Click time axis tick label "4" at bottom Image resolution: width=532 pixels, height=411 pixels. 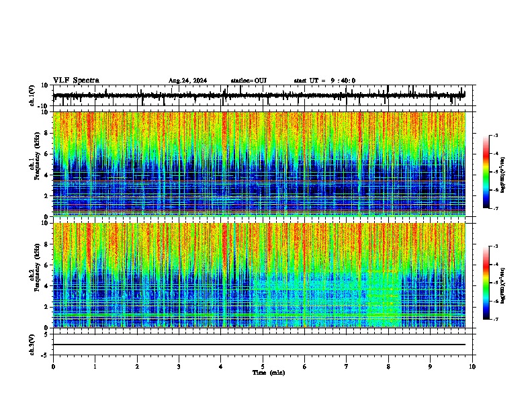pyautogui.click(x=221, y=367)
